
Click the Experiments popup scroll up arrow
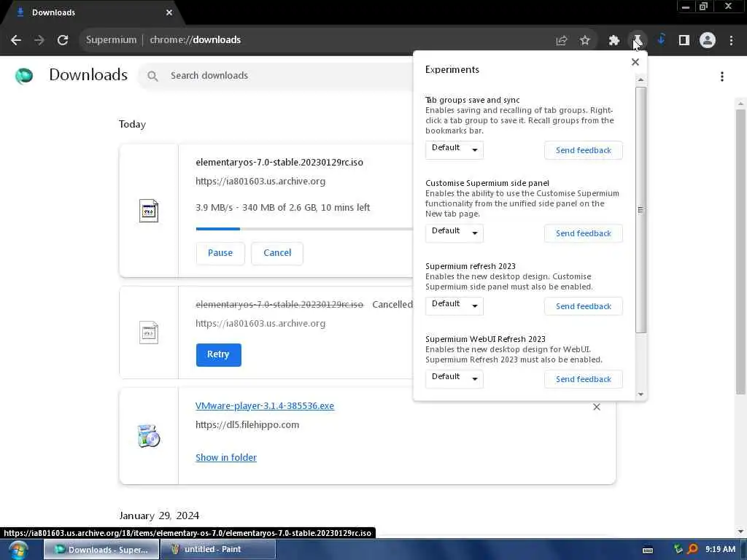(x=640, y=80)
